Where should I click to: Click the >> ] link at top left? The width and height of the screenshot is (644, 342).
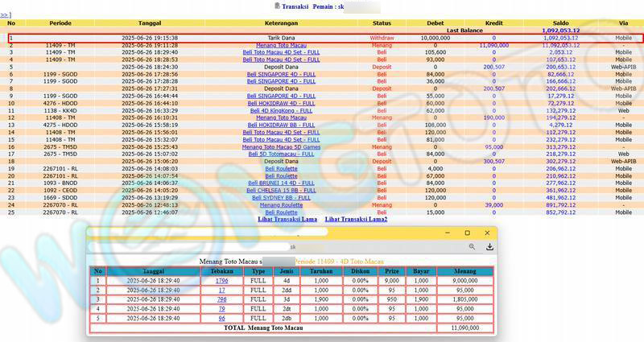(x=6, y=14)
